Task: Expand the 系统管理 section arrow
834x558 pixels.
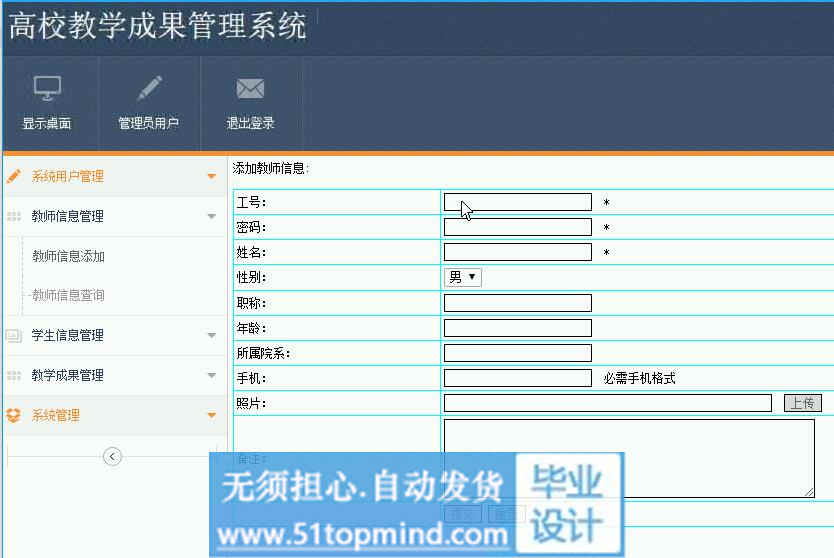Action: [x=211, y=416]
